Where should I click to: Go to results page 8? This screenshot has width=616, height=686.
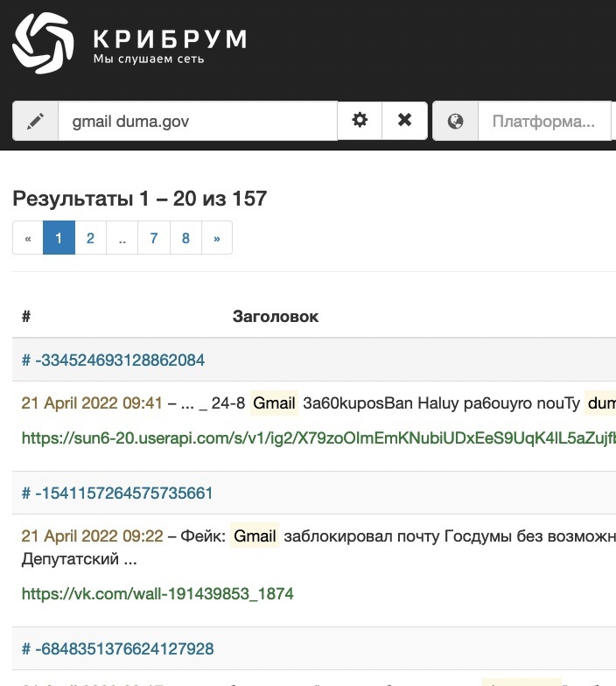(185, 238)
